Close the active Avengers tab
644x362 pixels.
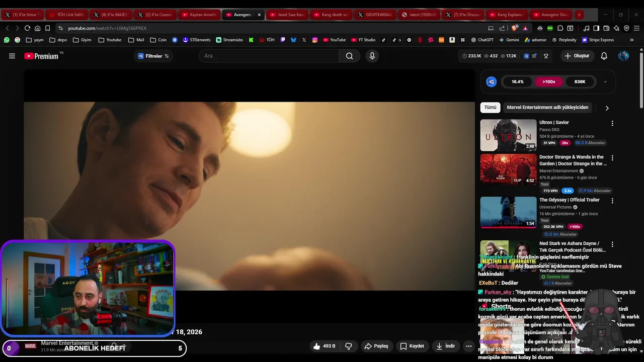(x=259, y=15)
